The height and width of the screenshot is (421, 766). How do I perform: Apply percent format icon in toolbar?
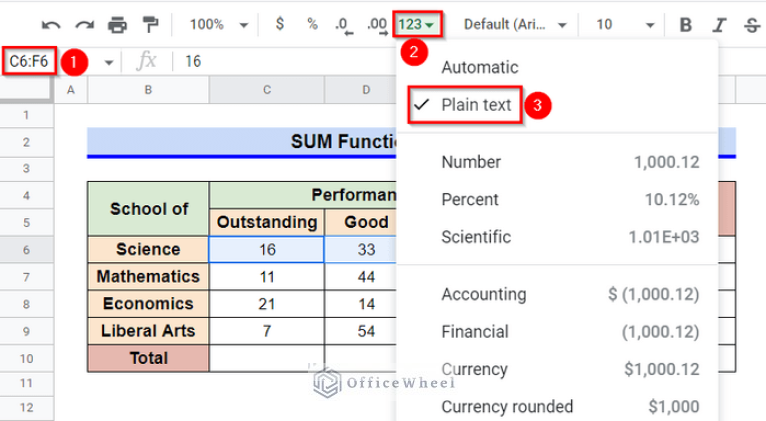pyautogui.click(x=312, y=24)
